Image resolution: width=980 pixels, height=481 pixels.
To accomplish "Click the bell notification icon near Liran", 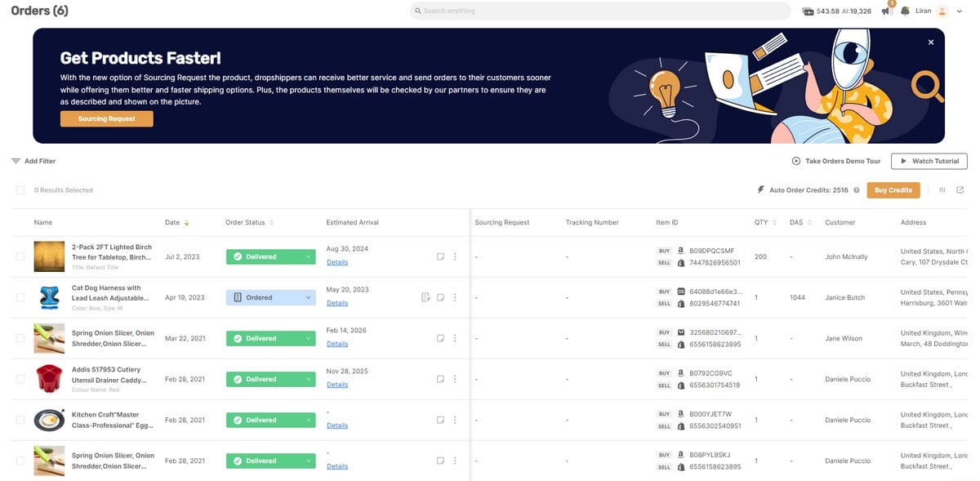I will tap(905, 11).
